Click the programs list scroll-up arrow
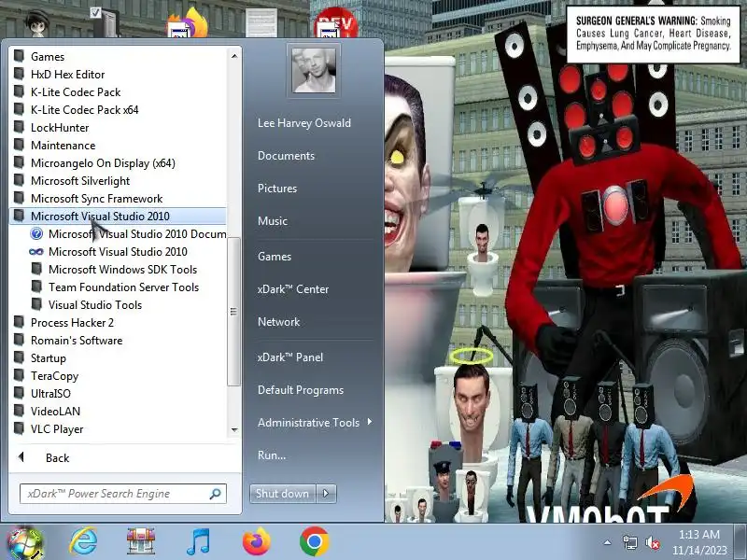Viewport: 747px width, 560px height. coord(234,56)
